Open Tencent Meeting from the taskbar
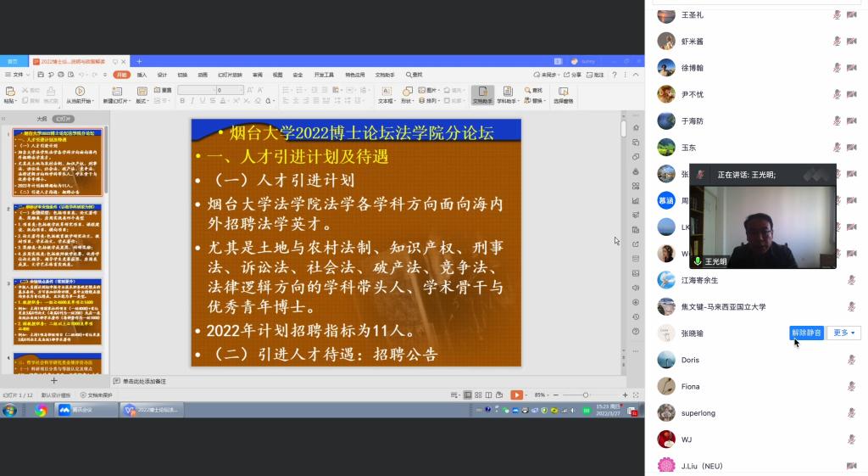The height and width of the screenshot is (476, 868). pos(86,410)
